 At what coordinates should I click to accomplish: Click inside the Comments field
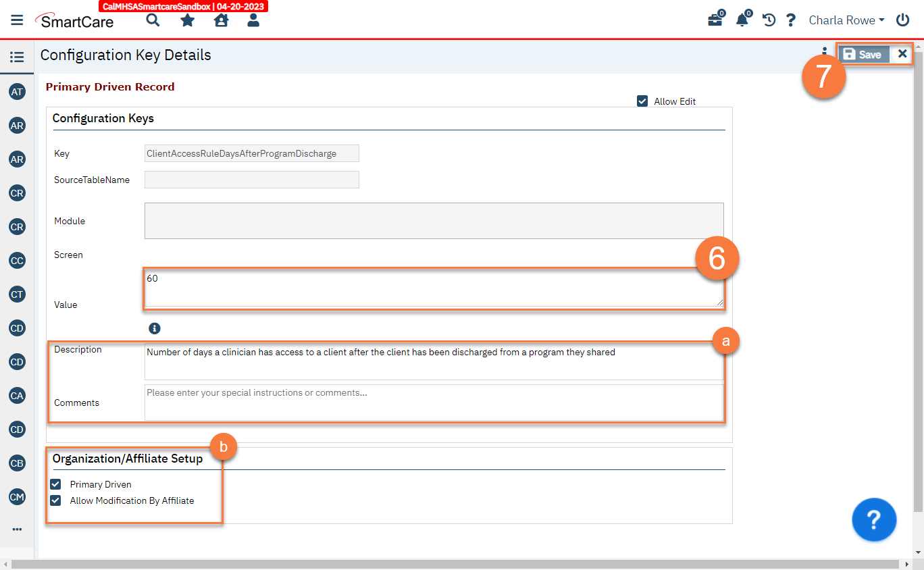(x=432, y=403)
